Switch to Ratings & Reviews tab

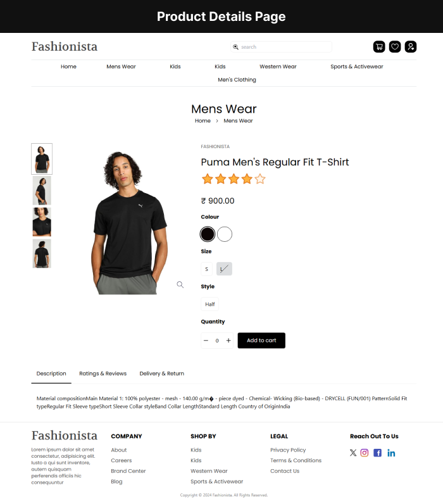coord(103,374)
